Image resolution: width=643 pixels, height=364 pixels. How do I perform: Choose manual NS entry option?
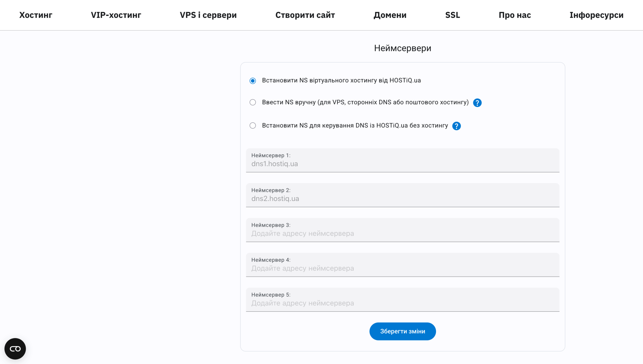coord(253,102)
